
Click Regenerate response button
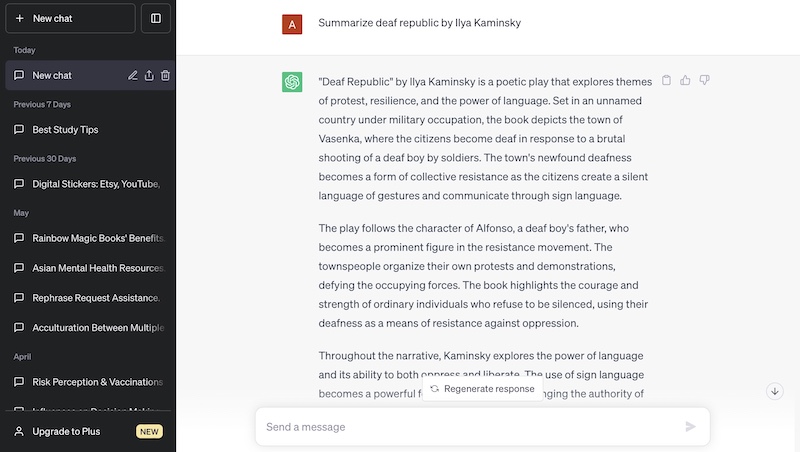point(482,388)
